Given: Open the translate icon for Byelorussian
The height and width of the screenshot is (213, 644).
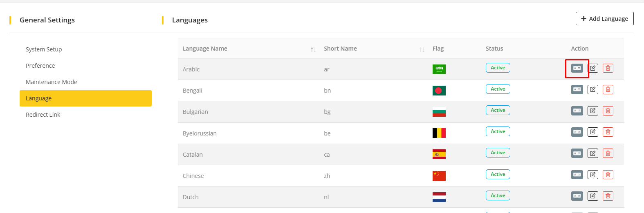Looking at the screenshot, I should (x=577, y=132).
